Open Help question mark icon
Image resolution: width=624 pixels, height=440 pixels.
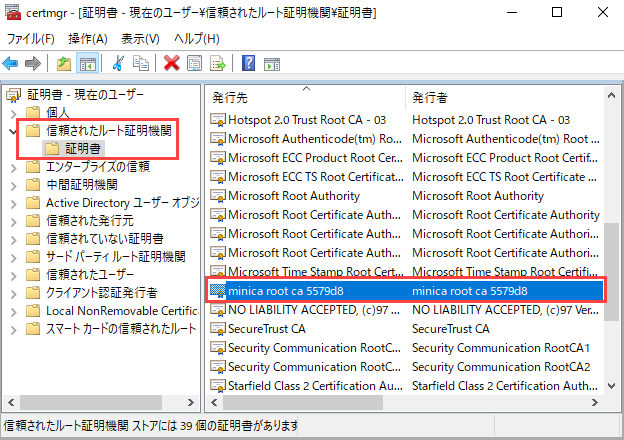point(248,63)
